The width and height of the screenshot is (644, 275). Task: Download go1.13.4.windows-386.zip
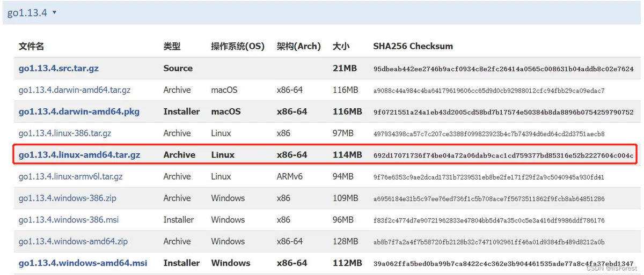[68, 198]
